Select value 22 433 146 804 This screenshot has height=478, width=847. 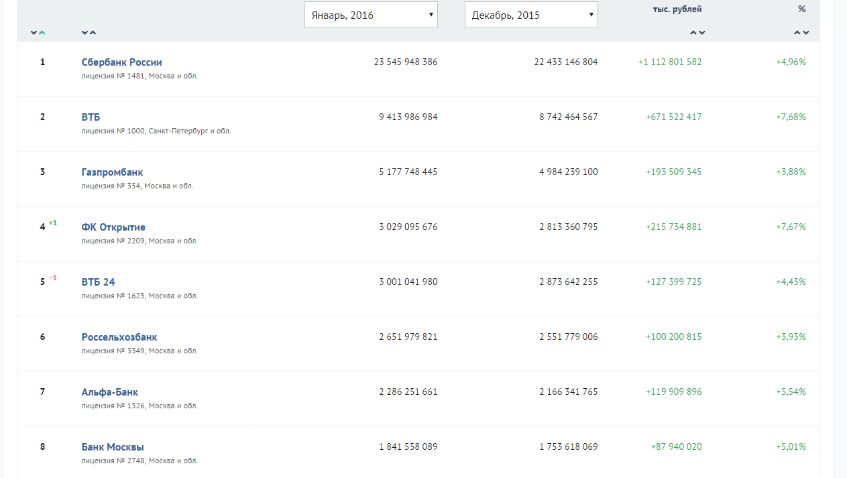pos(566,62)
